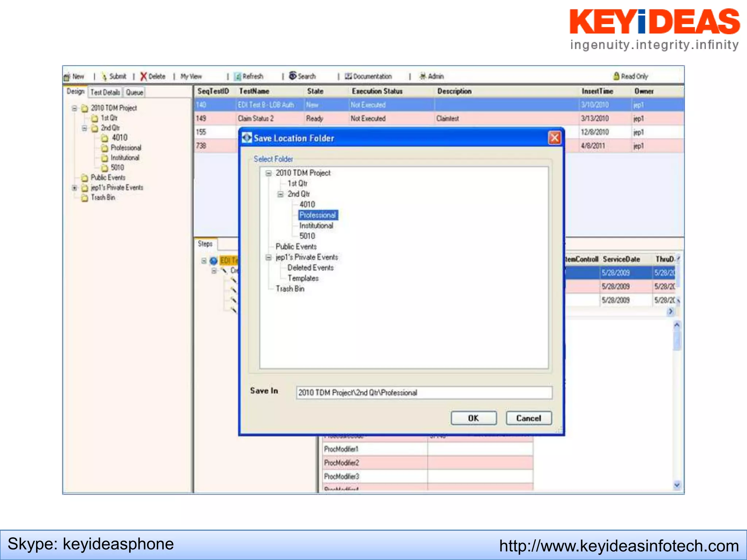The width and height of the screenshot is (747, 560).
Task: Click the Trash Bin folder icon in sidebar
Action: click(x=85, y=198)
